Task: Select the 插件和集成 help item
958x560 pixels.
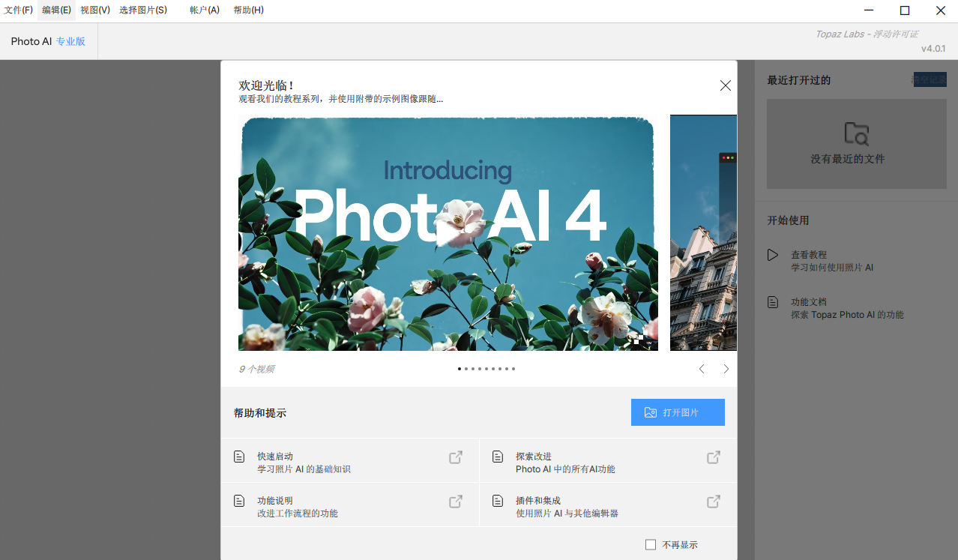Action: (608, 505)
